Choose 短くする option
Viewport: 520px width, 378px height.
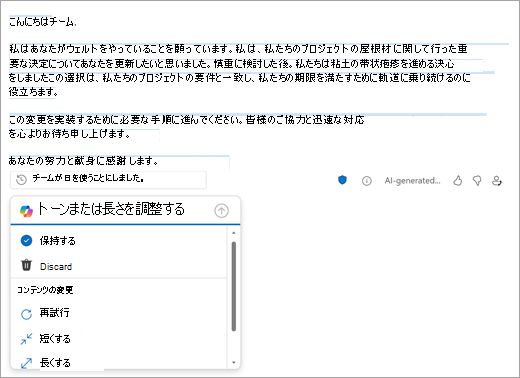click(119, 339)
